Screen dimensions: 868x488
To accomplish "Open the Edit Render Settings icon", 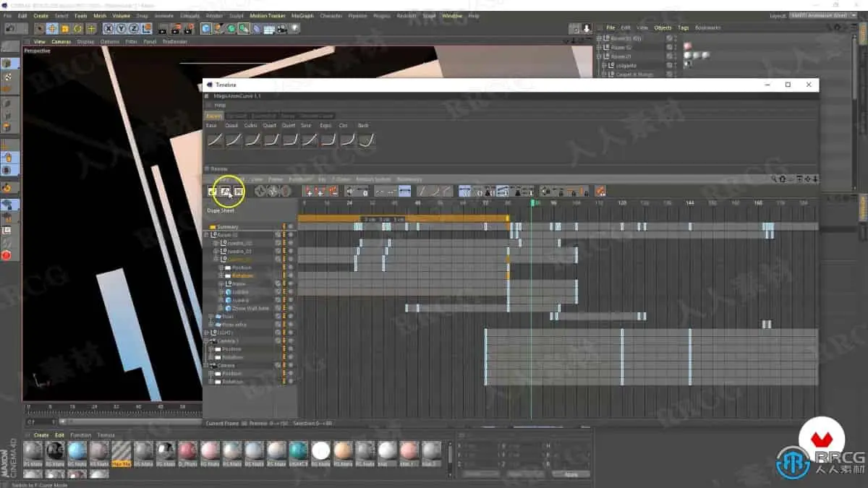I will click(190, 29).
